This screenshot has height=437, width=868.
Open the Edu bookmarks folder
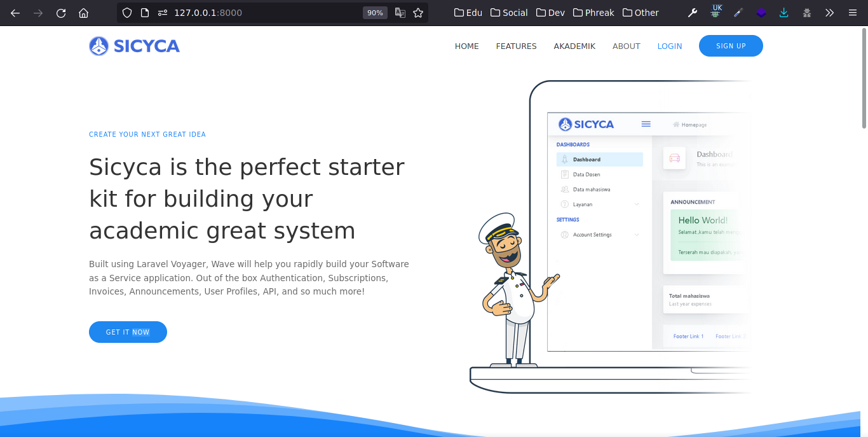click(x=468, y=13)
